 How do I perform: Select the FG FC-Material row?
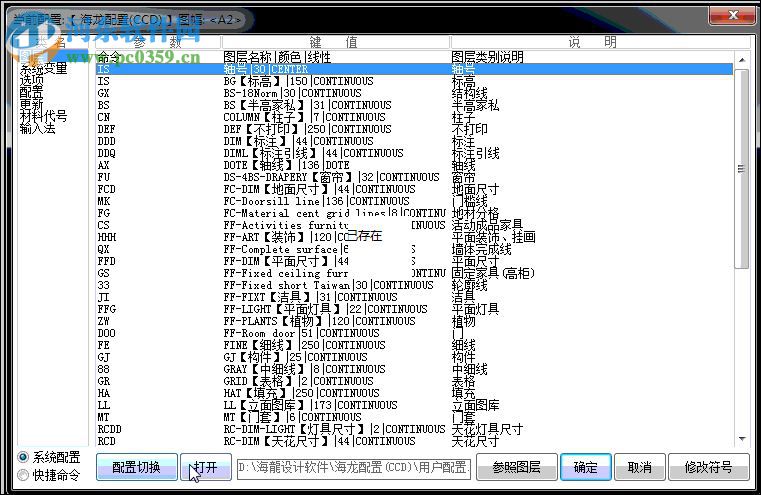click(414, 213)
